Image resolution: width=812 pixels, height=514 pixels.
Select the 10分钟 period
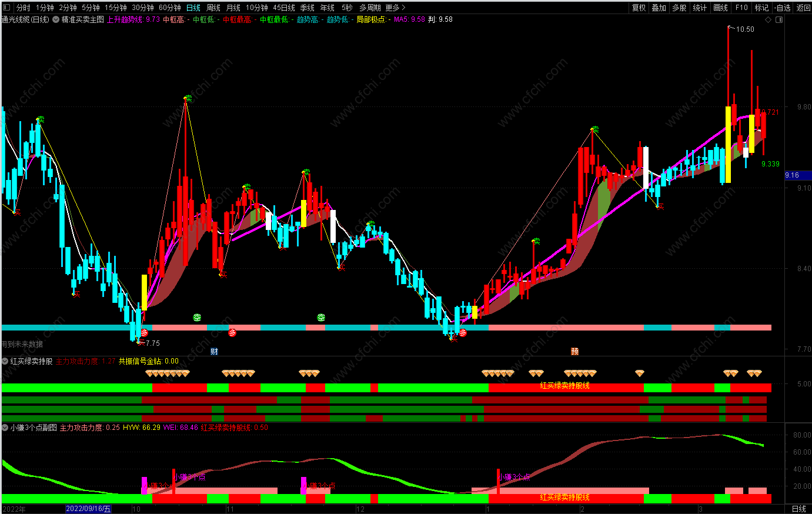(257, 8)
